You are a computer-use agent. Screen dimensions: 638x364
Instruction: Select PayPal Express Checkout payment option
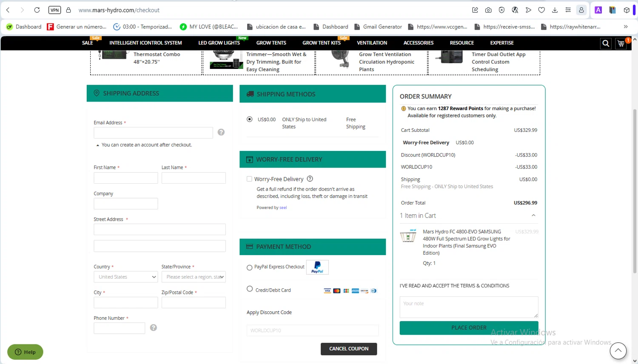point(250,267)
